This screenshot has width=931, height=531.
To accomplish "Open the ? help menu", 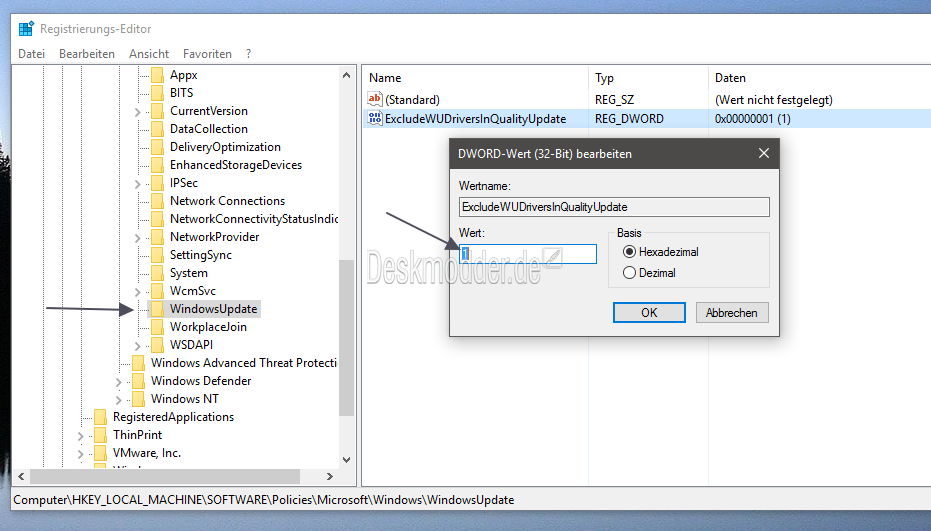I will click(248, 53).
